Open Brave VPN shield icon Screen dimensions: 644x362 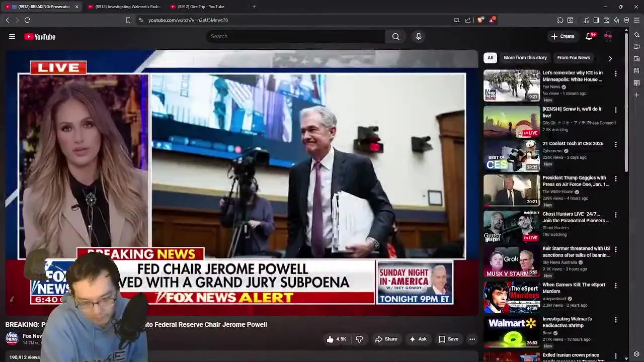[626, 20]
